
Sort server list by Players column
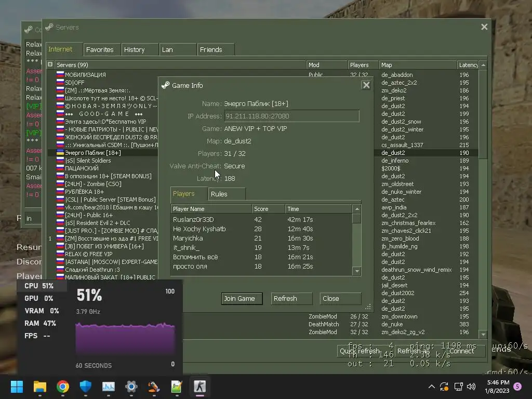point(363,65)
